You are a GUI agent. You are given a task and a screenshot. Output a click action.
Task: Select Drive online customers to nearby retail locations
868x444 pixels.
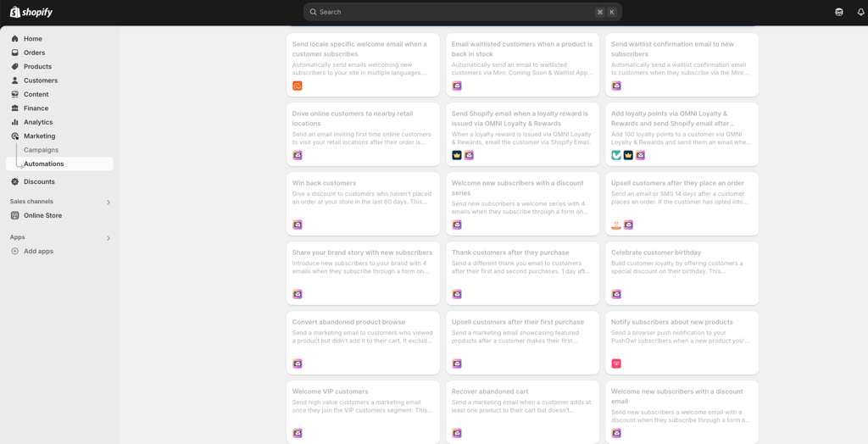click(x=363, y=134)
